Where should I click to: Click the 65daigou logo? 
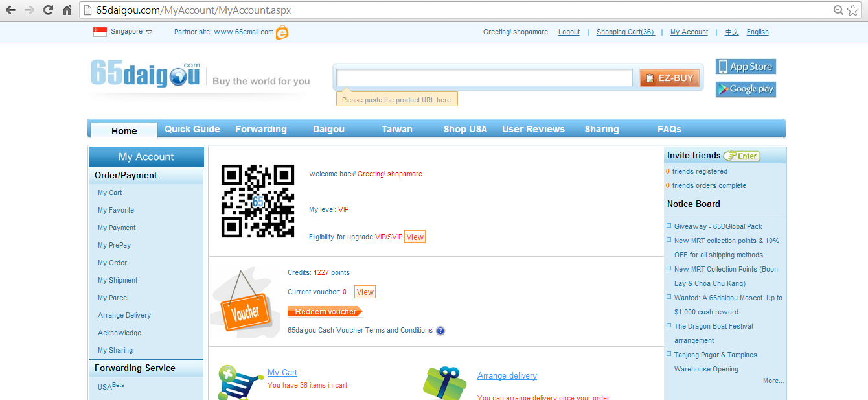(146, 73)
